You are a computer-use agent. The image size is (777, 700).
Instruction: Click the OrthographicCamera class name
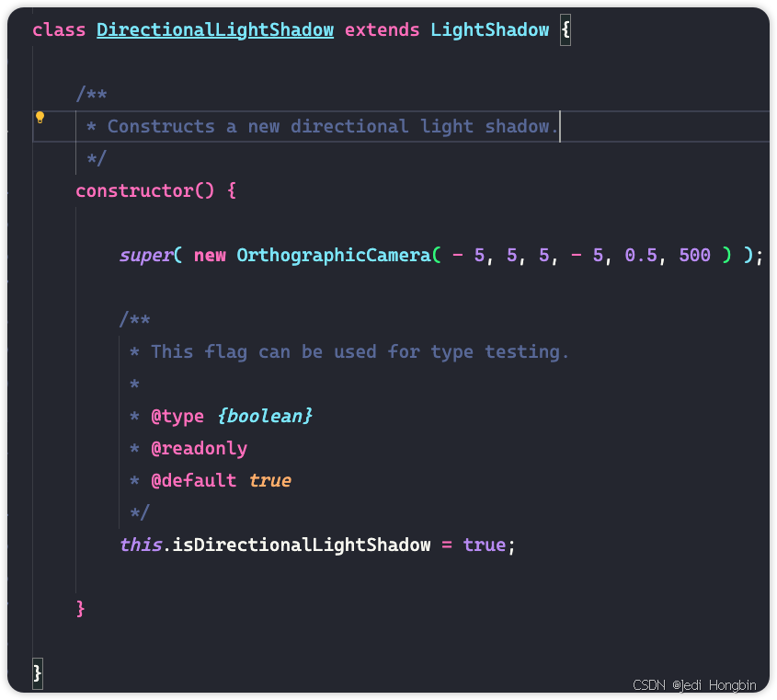point(334,256)
